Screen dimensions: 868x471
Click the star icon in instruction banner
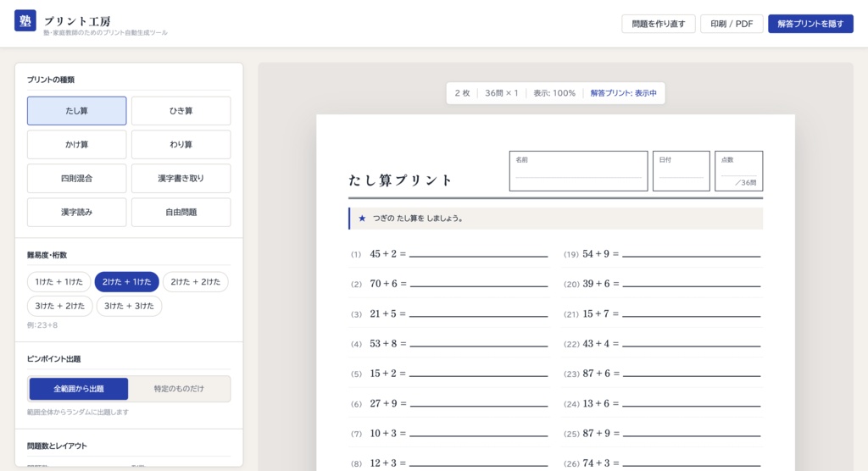pos(362,218)
